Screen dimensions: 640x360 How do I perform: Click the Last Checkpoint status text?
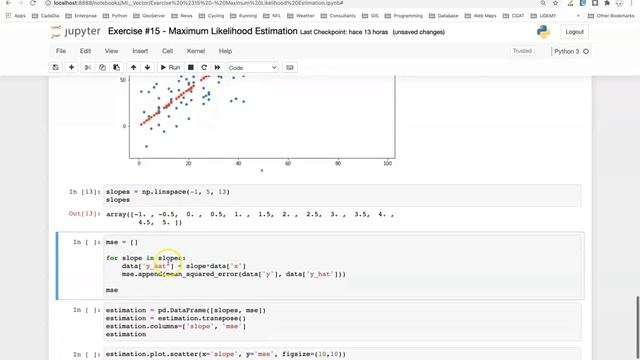click(344, 32)
